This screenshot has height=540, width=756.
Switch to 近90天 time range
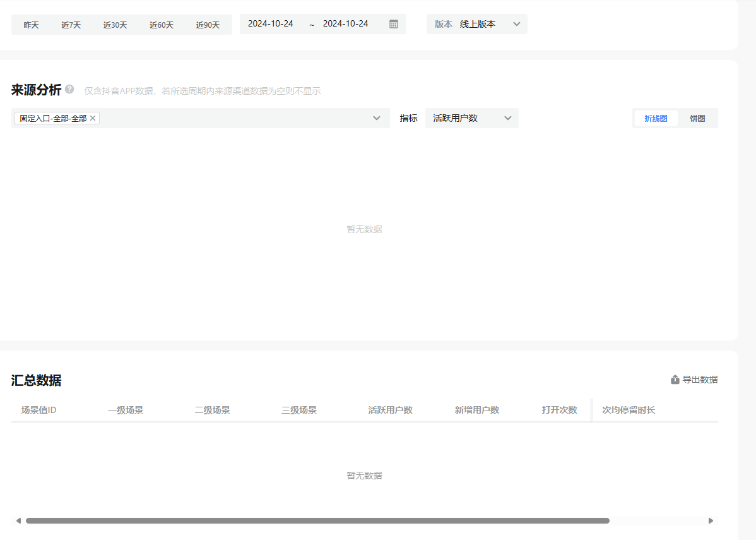tap(208, 25)
